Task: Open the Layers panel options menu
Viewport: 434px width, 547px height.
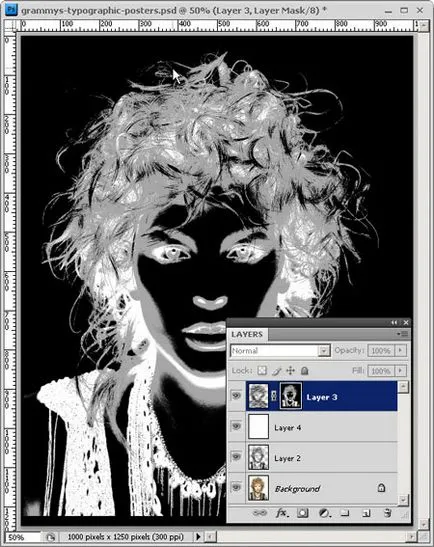Action: pos(403,334)
